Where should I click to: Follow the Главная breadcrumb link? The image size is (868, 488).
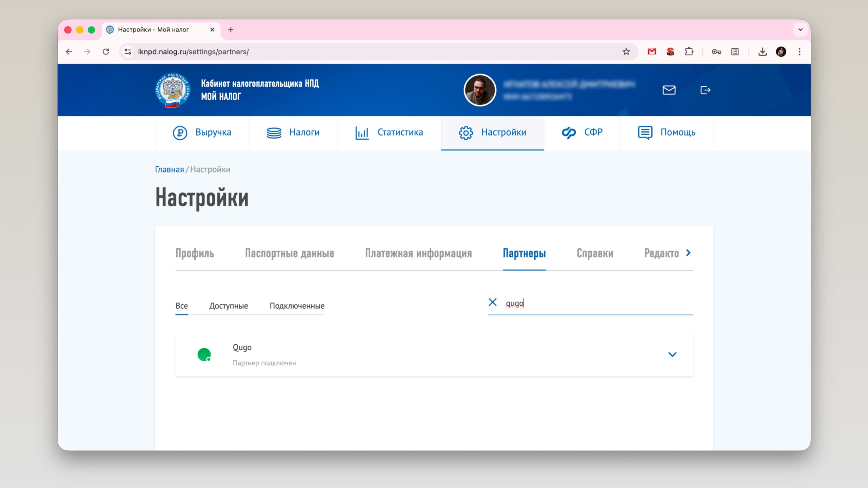pos(169,169)
